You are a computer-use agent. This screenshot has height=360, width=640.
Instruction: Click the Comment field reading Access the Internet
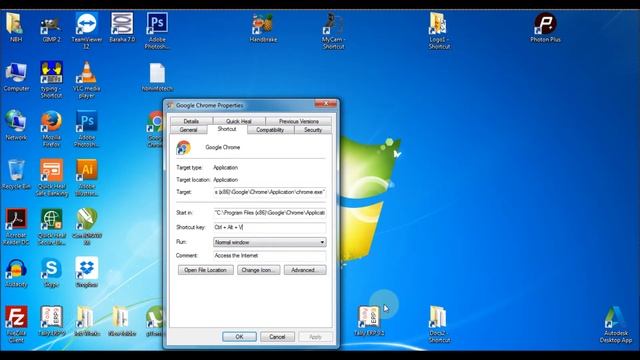(x=269, y=256)
